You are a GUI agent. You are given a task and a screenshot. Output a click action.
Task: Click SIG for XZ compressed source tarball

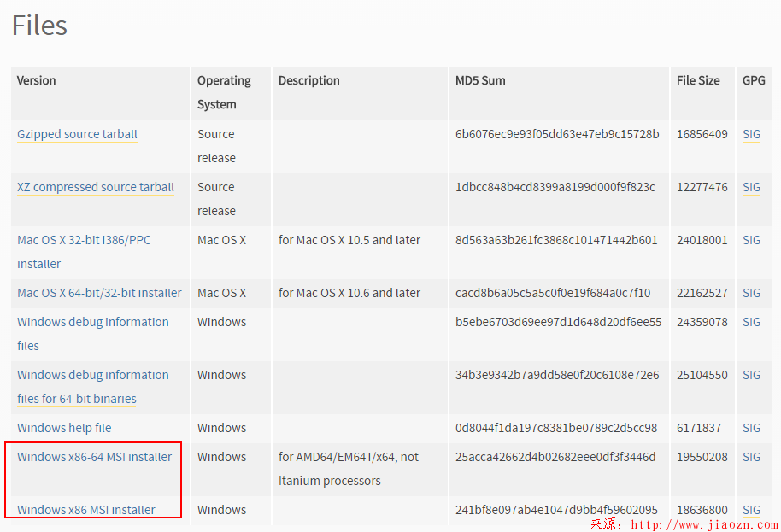tap(751, 187)
